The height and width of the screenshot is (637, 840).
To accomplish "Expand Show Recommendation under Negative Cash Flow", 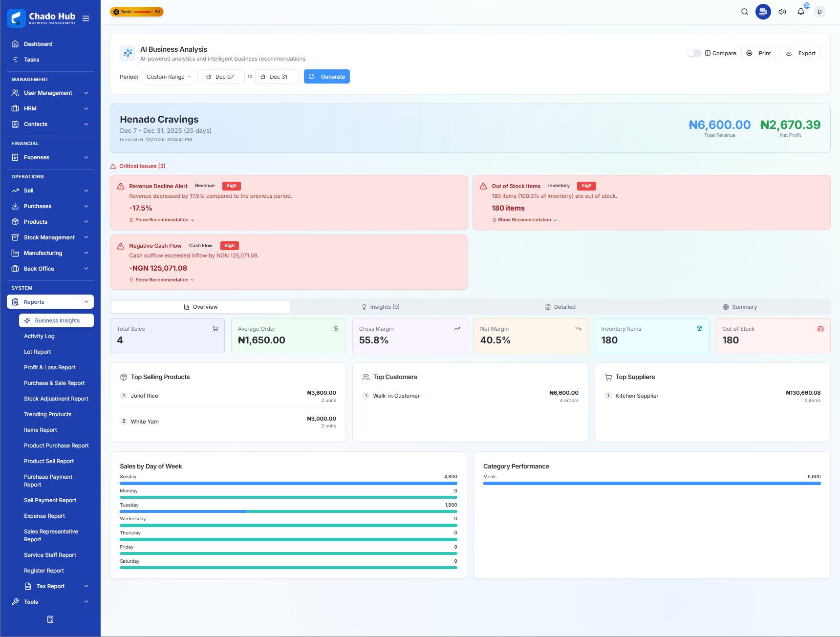I will coord(162,280).
